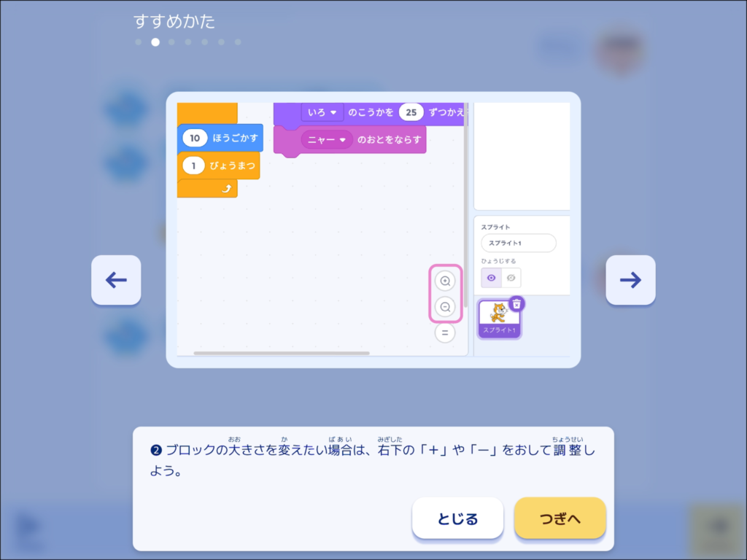Screen dimensions: 747x560
Task: Select the cat sprite thumbnail
Action: (499, 319)
